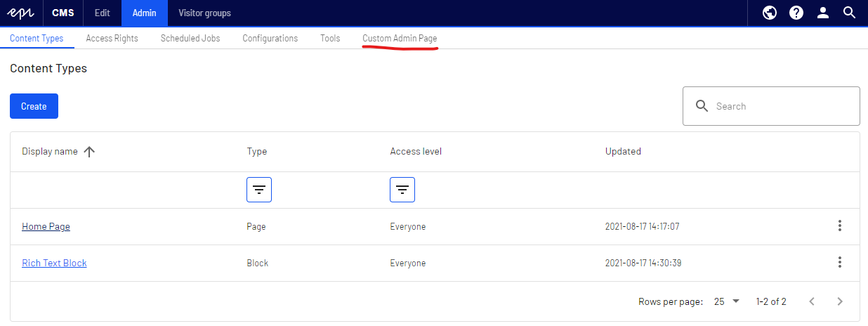868x326 pixels.
Task: Sort by Display name arrow
Action: 89,152
